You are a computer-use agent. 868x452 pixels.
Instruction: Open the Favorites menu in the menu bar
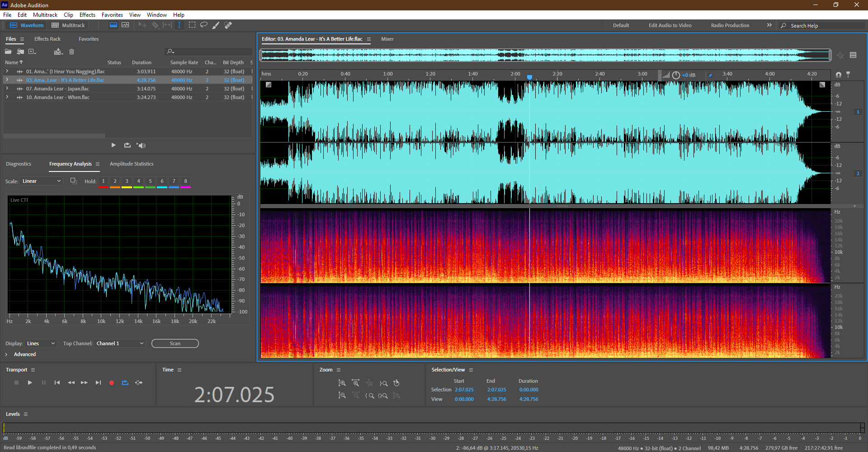pos(112,15)
